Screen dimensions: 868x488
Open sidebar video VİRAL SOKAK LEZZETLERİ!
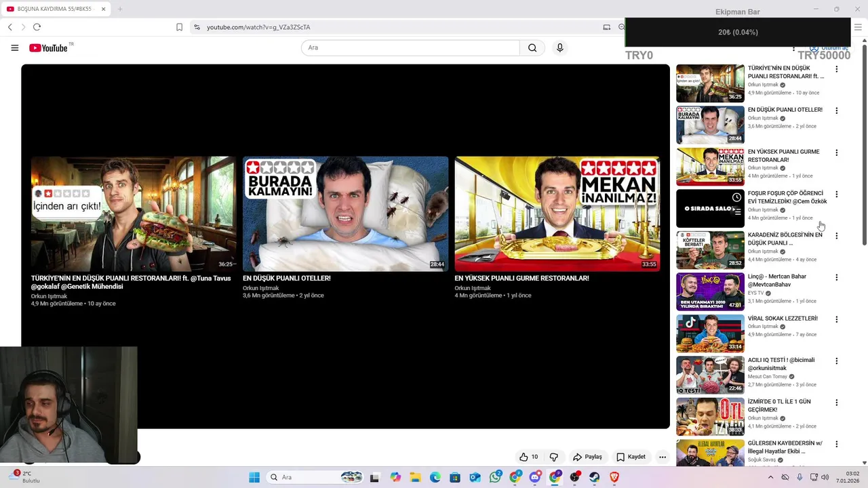(783, 319)
